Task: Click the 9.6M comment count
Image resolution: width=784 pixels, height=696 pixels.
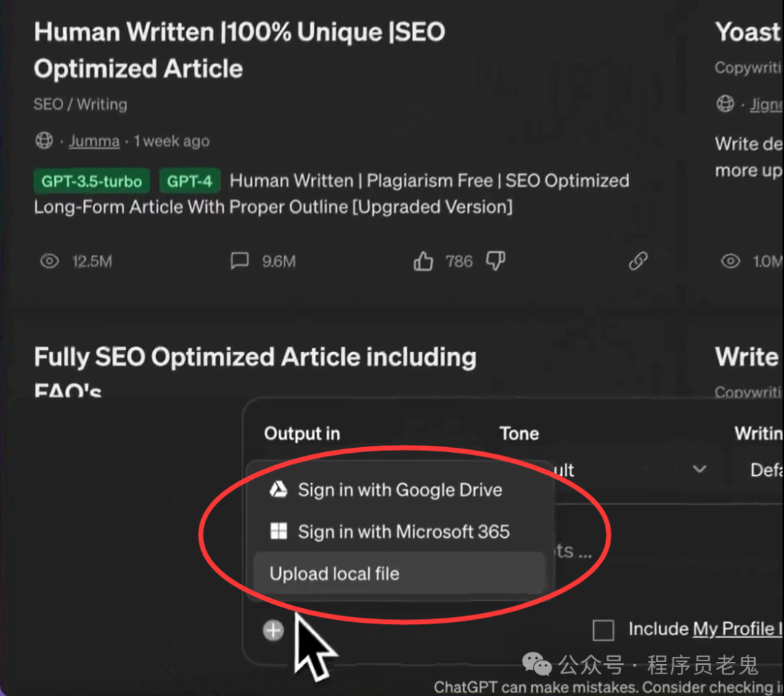Action: pyautogui.click(x=279, y=261)
